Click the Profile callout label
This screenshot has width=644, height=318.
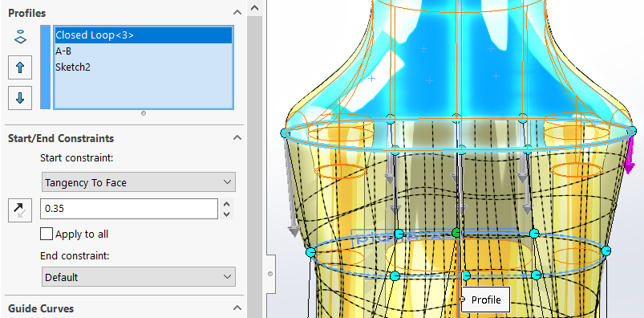[486, 300]
